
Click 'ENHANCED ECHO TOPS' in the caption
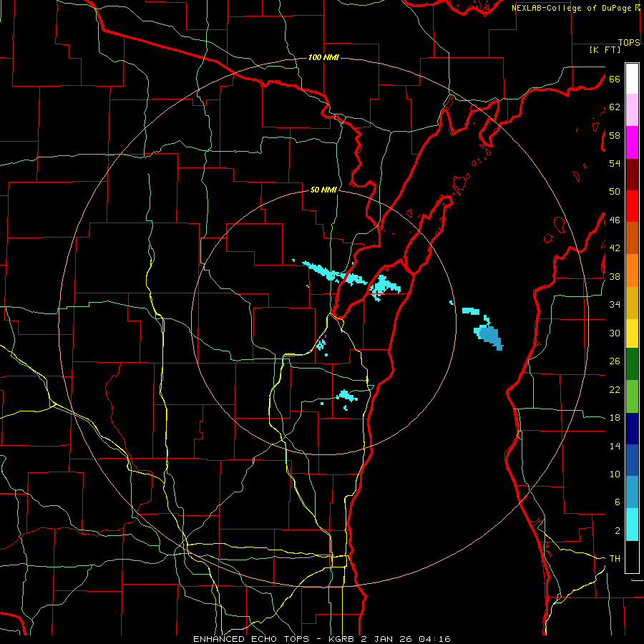pos(250,639)
